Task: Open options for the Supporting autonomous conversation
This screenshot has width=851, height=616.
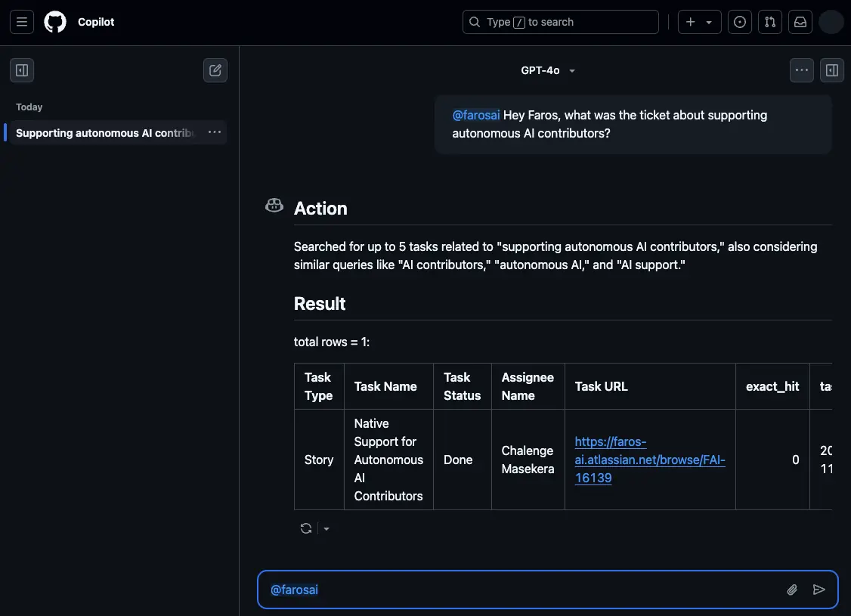Action: pyautogui.click(x=214, y=132)
